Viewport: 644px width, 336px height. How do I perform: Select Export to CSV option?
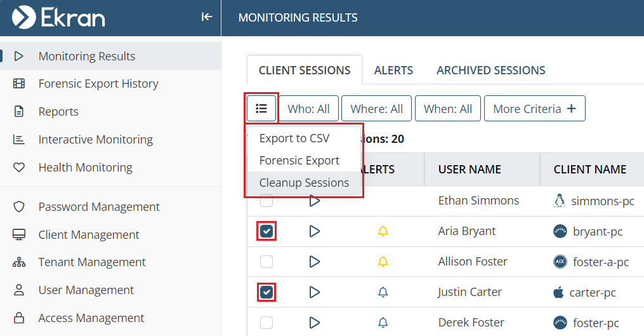[294, 138]
